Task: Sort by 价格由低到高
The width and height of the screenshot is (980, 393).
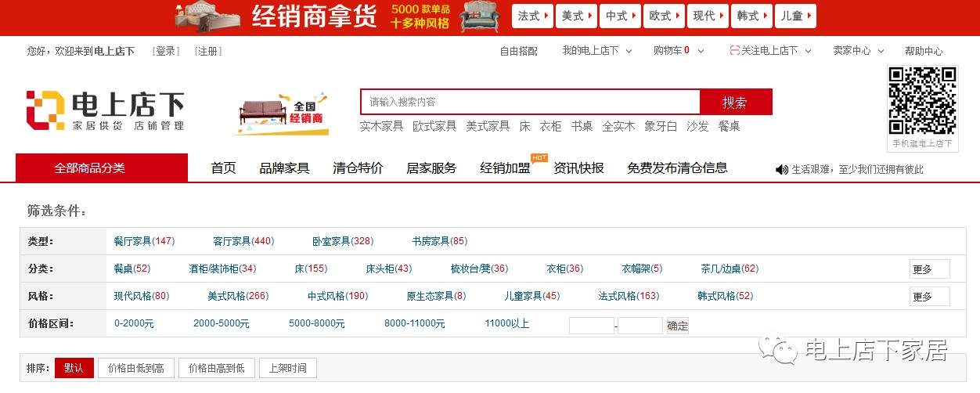Action: (x=135, y=368)
